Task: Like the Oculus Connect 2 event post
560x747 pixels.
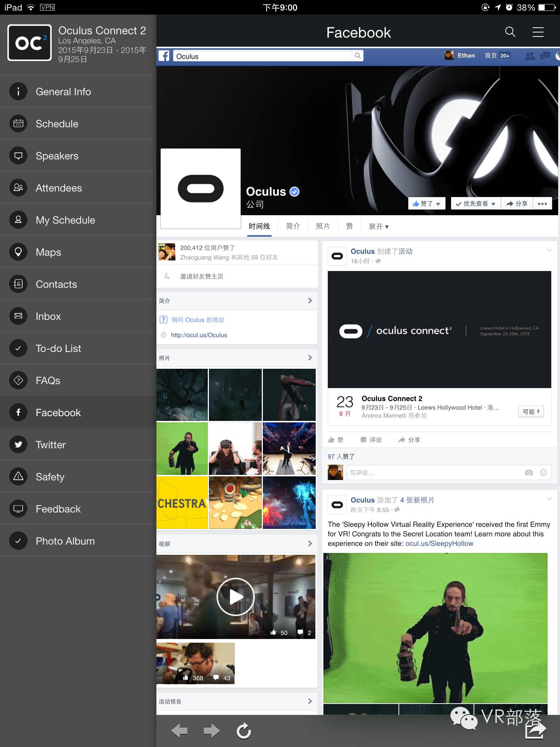Action: (x=336, y=440)
